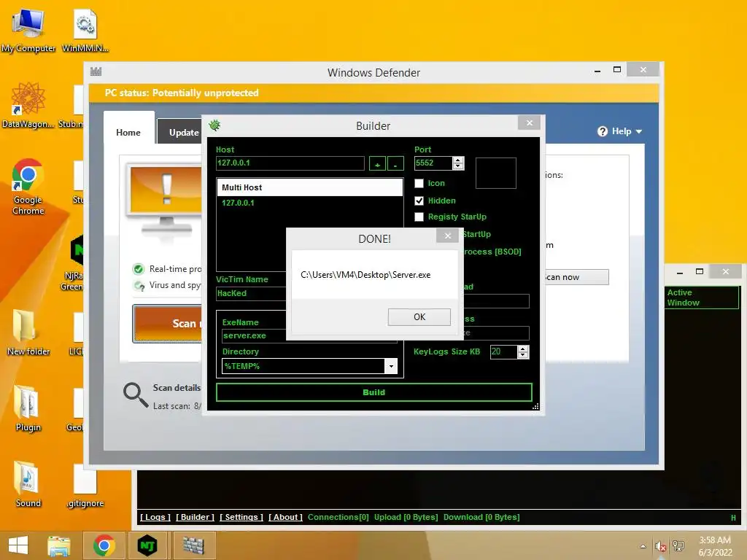Click Windows Defender taskbar icon
Screen dimensions: 747x560
pos(193,545)
